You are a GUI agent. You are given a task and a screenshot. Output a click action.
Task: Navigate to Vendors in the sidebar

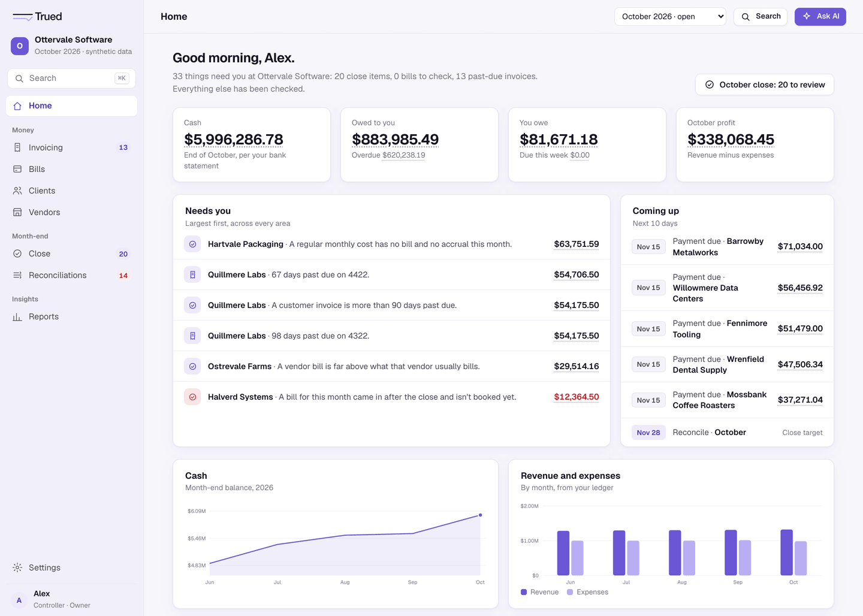pos(71,212)
